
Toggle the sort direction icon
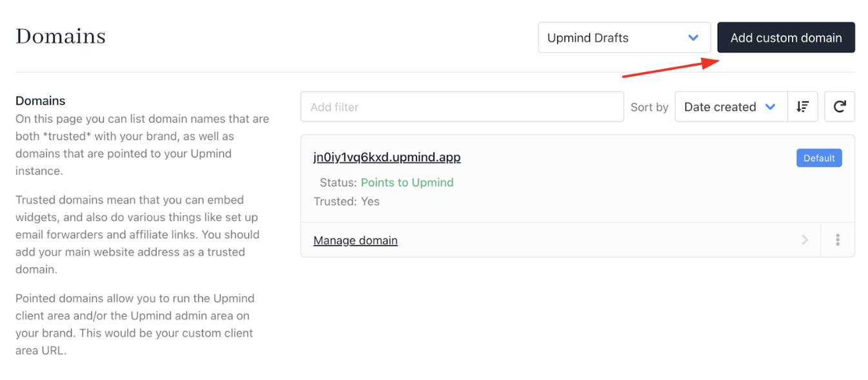[803, 107]
